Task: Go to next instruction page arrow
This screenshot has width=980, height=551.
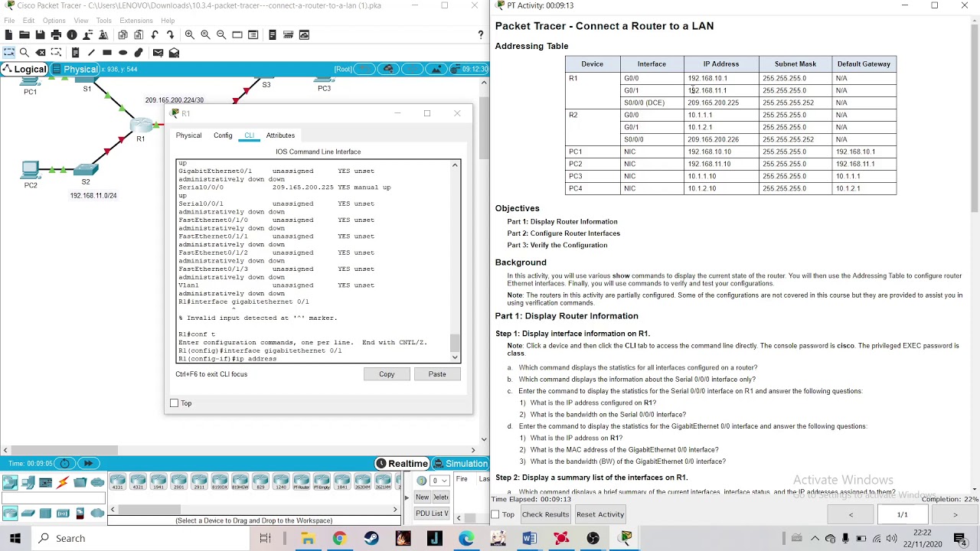Action: [955, 515]
